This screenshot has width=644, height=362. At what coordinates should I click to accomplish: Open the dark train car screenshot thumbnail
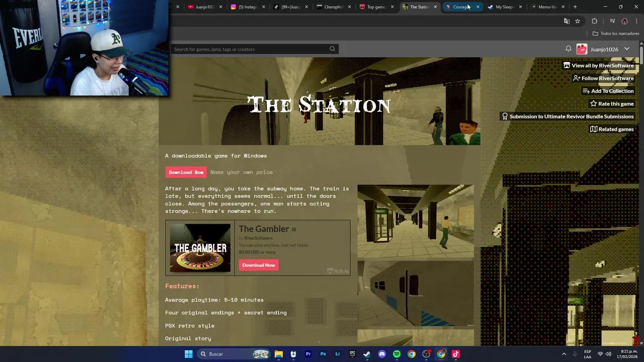(416, 293)
